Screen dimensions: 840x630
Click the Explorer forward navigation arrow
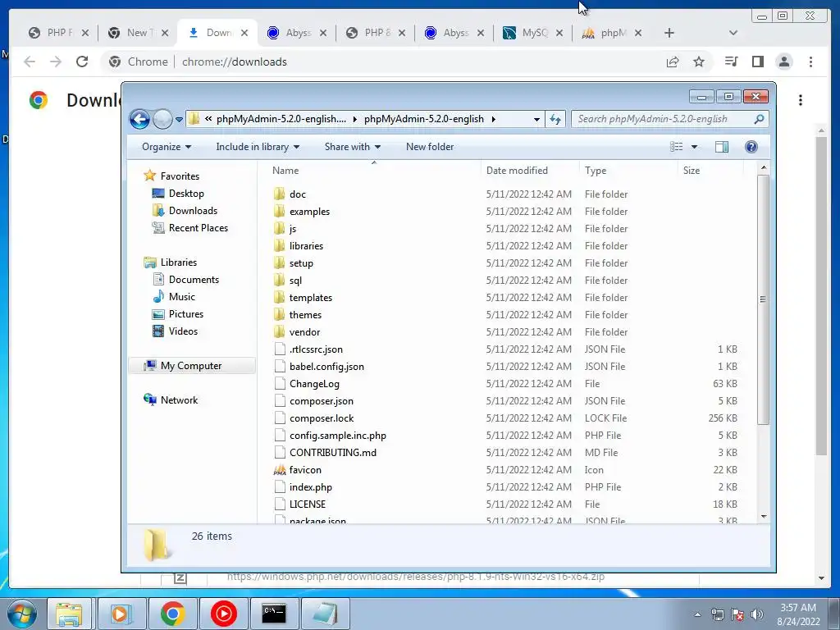[x=162, y=119]
